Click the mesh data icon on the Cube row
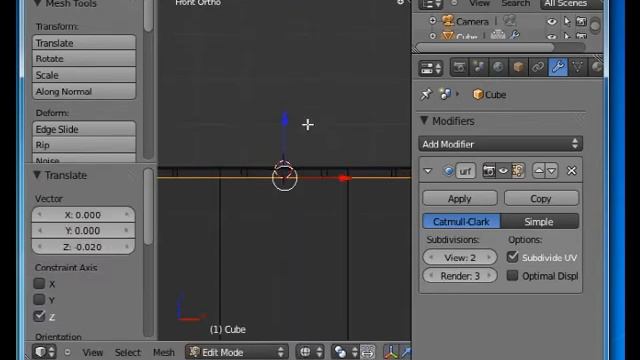 click(x=498, y=36)
